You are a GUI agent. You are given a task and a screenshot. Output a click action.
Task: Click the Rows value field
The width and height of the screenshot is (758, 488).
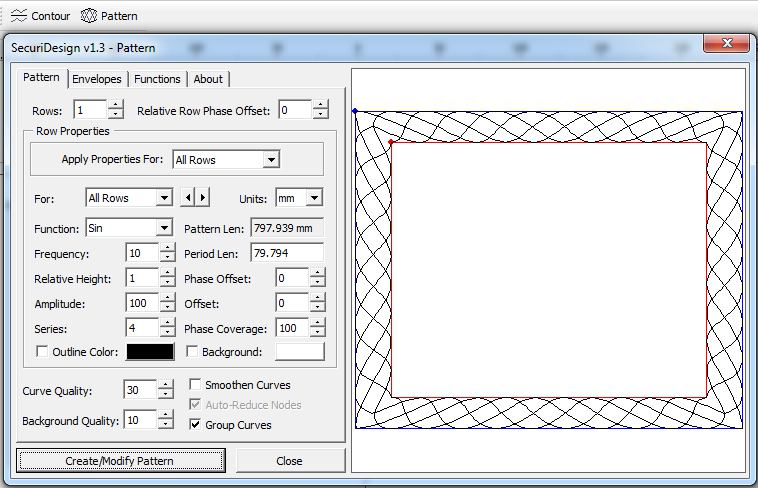90,110
